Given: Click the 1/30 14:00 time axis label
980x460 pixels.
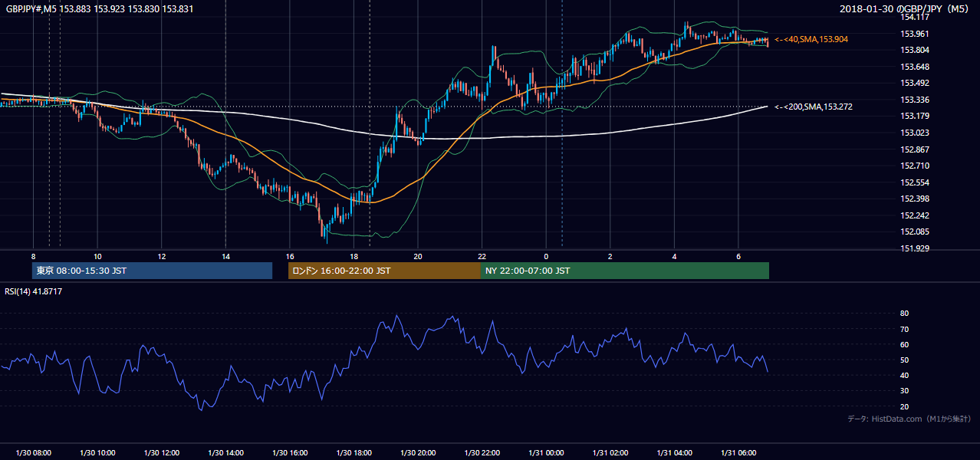Looking at the screenshot, I should click(225, 453).
